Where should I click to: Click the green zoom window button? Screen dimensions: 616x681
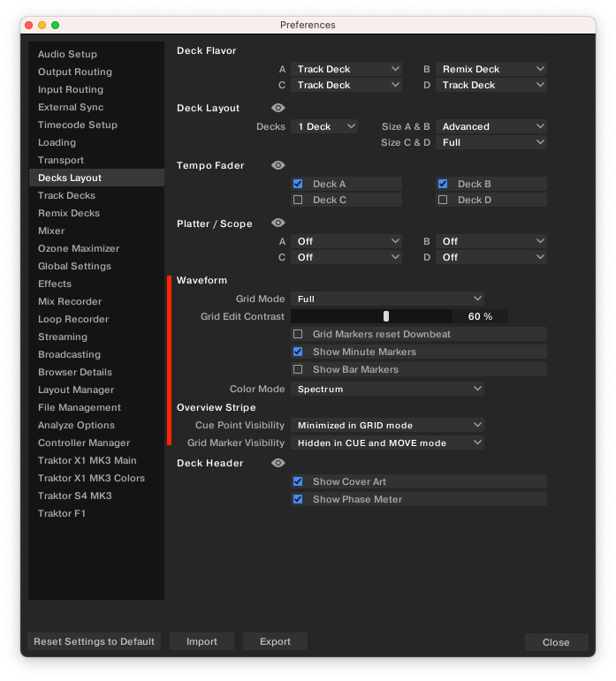pyautogui.click(x=55, y=26)
